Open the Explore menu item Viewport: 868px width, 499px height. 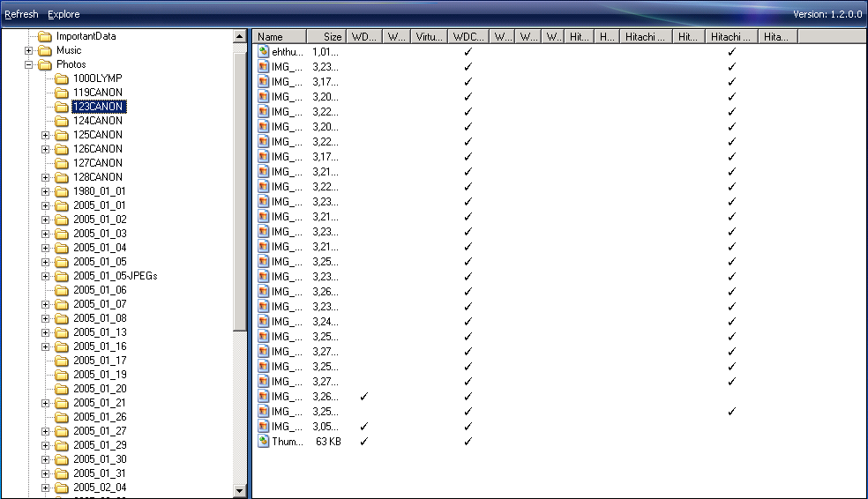click(x=64, y=14)
